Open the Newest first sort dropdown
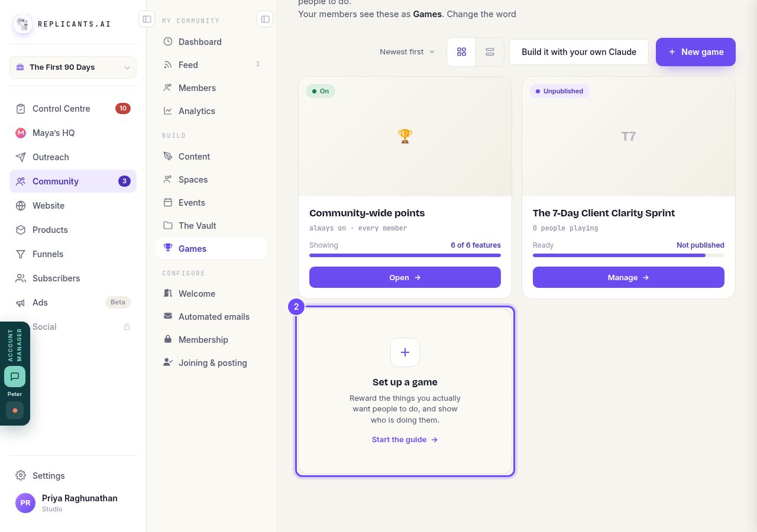Screen dimensions: 757x532 [407, 52]
